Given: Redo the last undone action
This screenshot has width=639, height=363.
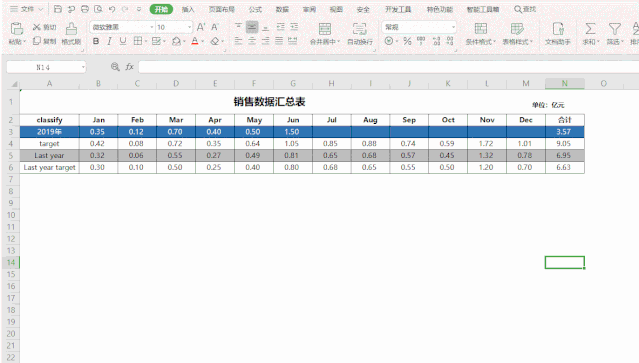Looking at the screenshot, I should 125,9.
